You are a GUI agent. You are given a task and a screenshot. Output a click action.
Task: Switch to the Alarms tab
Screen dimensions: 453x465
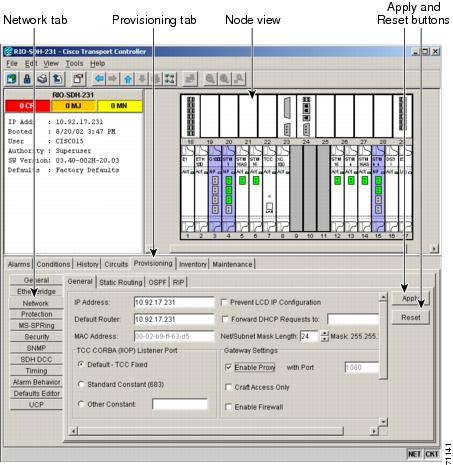19,264
